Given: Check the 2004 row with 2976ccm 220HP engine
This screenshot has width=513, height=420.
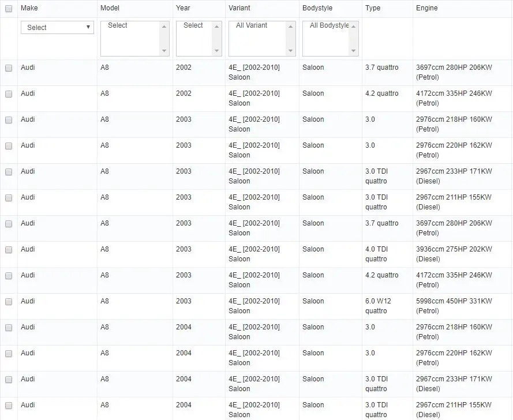Looking at the screenshot, I should (x=9, y=354).
